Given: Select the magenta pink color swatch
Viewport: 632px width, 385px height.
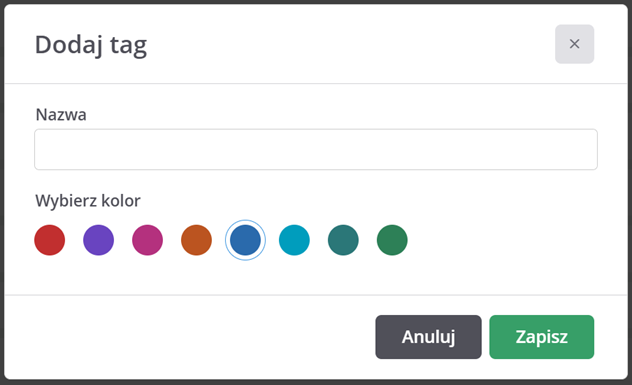Looking at the screenshot, I should tap(148, 240).
